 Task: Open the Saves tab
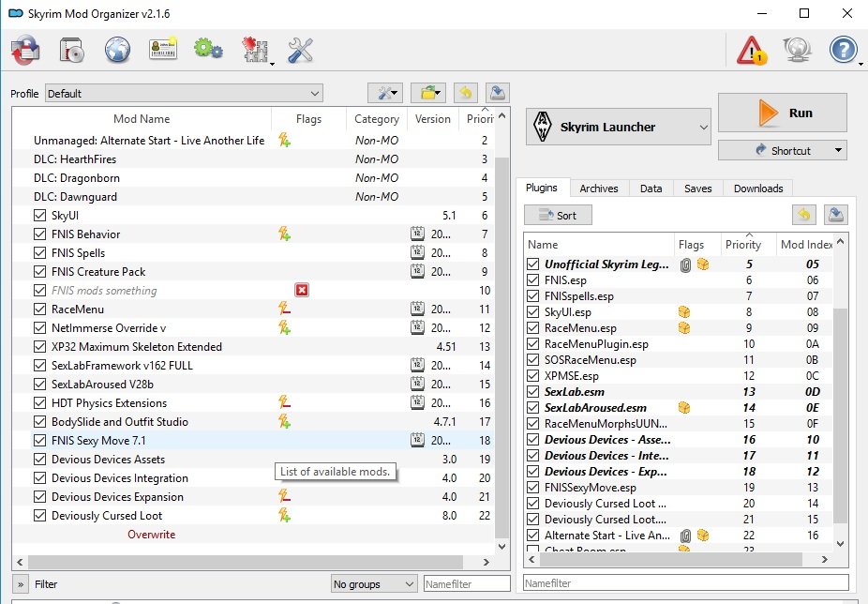click(x=697, y=189)
